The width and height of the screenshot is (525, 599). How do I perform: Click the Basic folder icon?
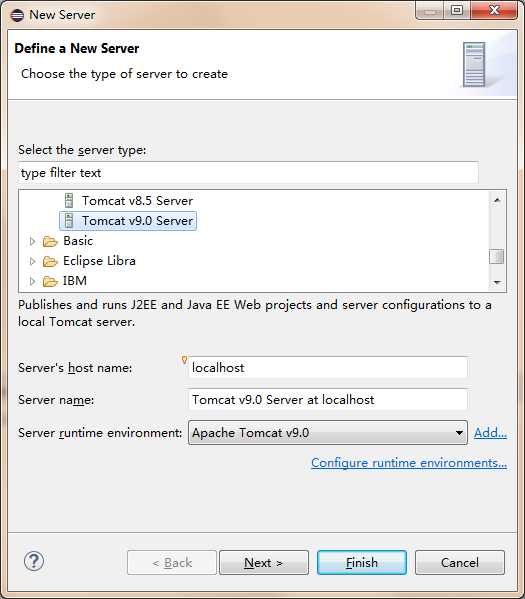50,241
